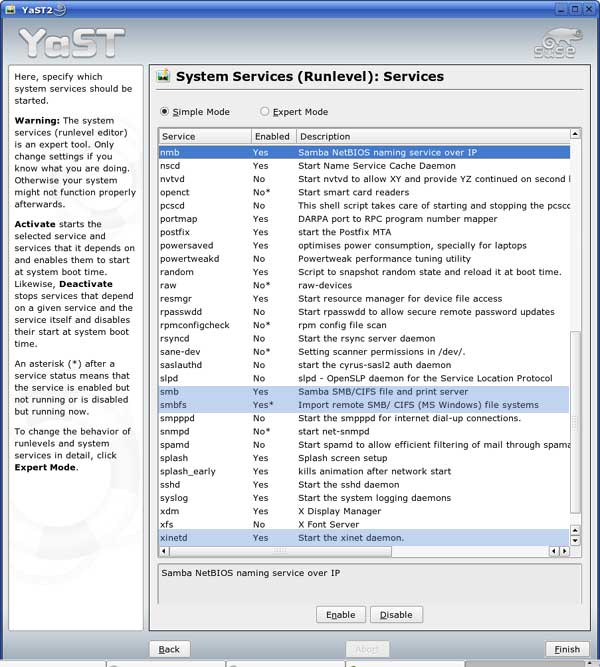Select the raw service row

click(x=364, y=285)
